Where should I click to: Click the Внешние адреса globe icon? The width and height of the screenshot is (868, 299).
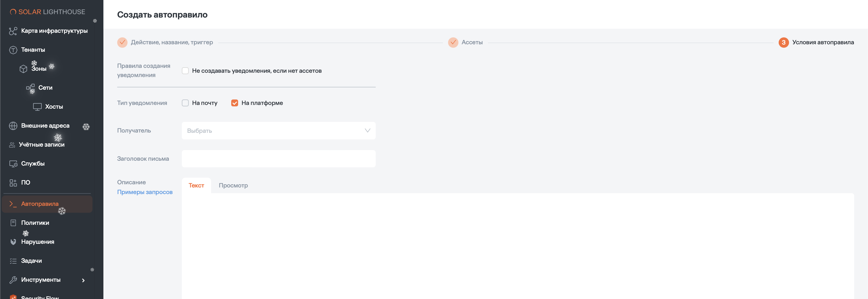point(13,126)
